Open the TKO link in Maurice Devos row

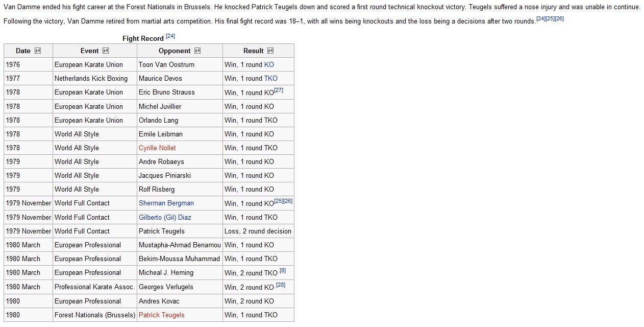tap(271, 78)
